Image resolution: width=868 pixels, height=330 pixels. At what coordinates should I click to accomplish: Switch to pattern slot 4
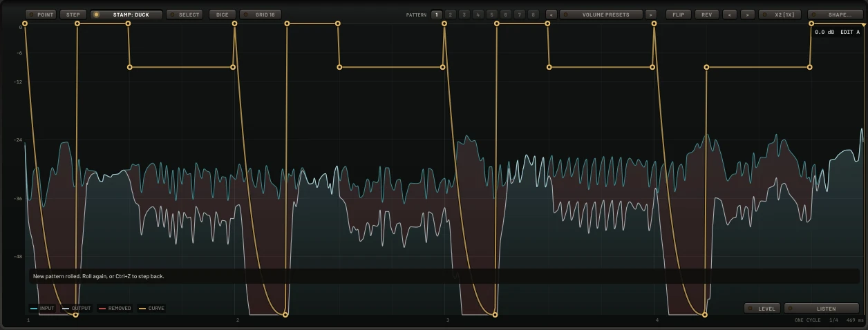478,14
